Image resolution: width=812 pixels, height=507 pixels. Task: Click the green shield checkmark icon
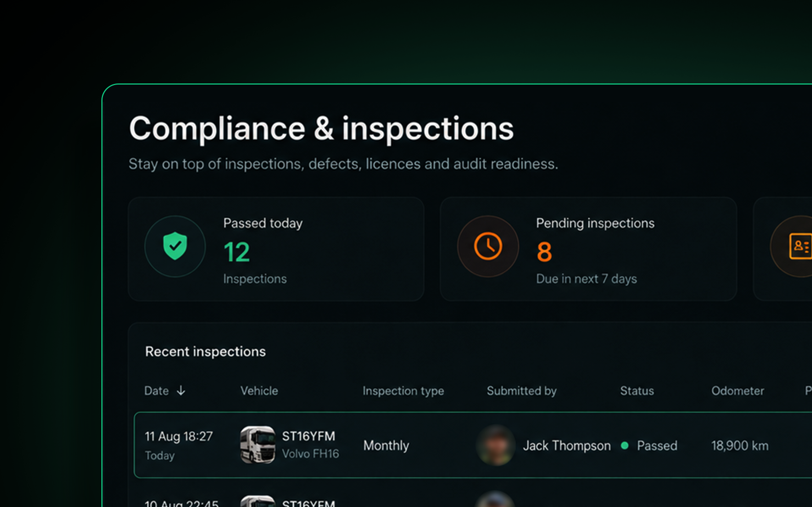coord(175,246)
